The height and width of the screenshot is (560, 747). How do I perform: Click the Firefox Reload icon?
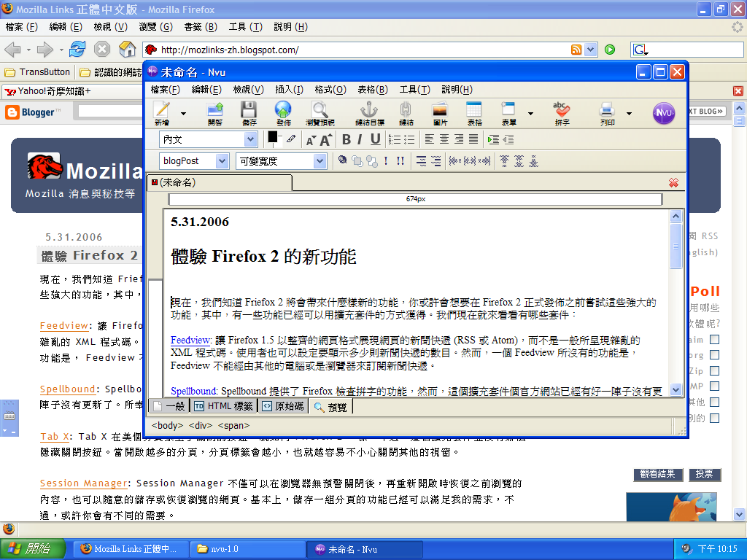pyautogui.click(x=77, y=49)
